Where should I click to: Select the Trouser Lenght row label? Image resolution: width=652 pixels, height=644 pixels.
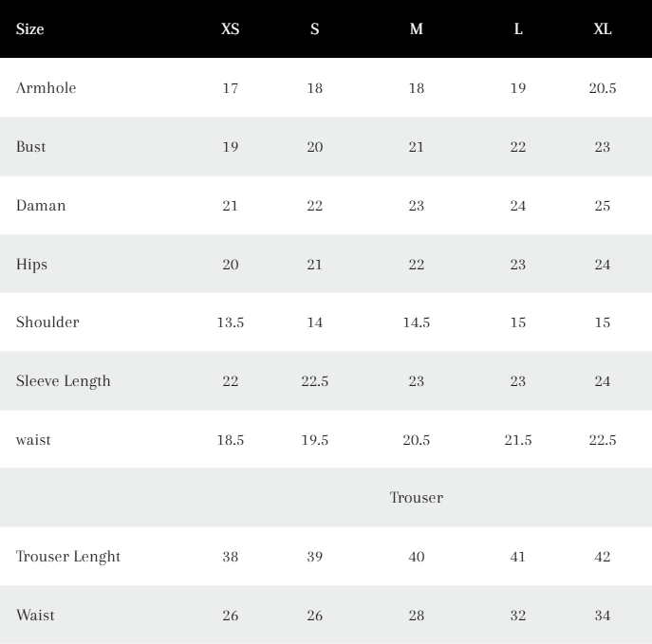pyautogui.click(x=67, y=557)
